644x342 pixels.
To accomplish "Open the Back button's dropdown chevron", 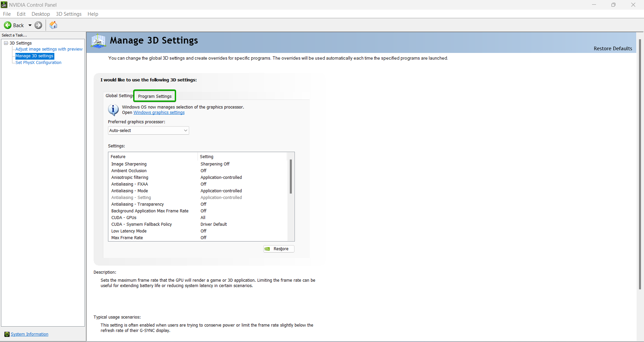I will (x=30, y=25).
